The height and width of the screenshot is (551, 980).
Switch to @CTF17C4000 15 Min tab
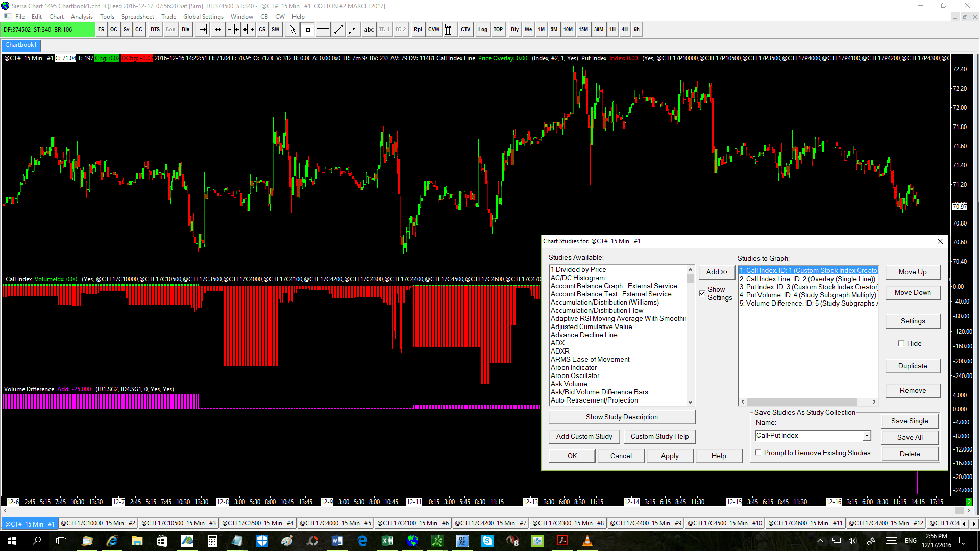pyautogui.click(x=335, y=523)
